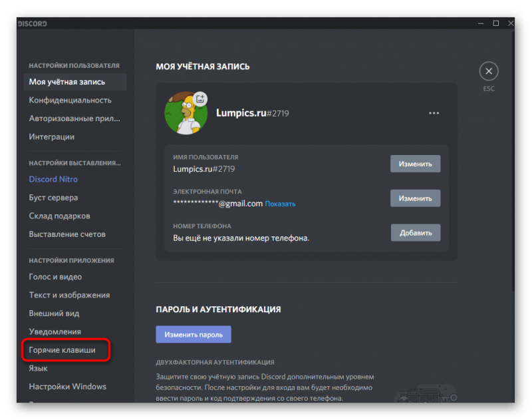The width and height of the screenshot is (532, 420).
Task: Click the Вы ещё не указали номер телефона text
Action: tap(241, 238)
